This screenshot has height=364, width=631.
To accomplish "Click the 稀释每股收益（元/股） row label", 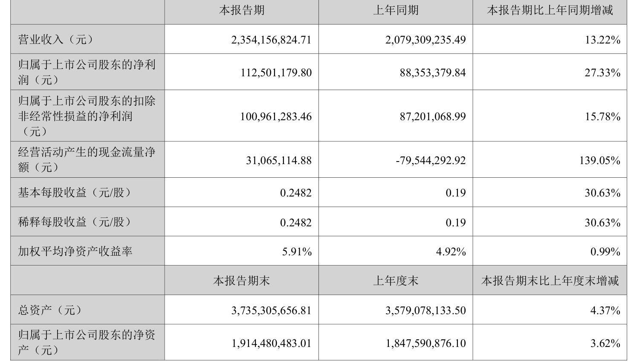I will tap(75, 222).
